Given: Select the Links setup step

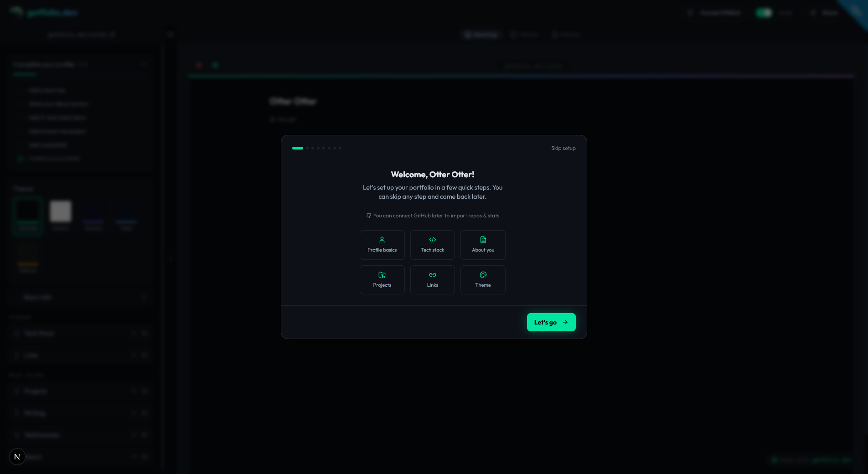Looking at the screenshot, I should coord(432,279).
